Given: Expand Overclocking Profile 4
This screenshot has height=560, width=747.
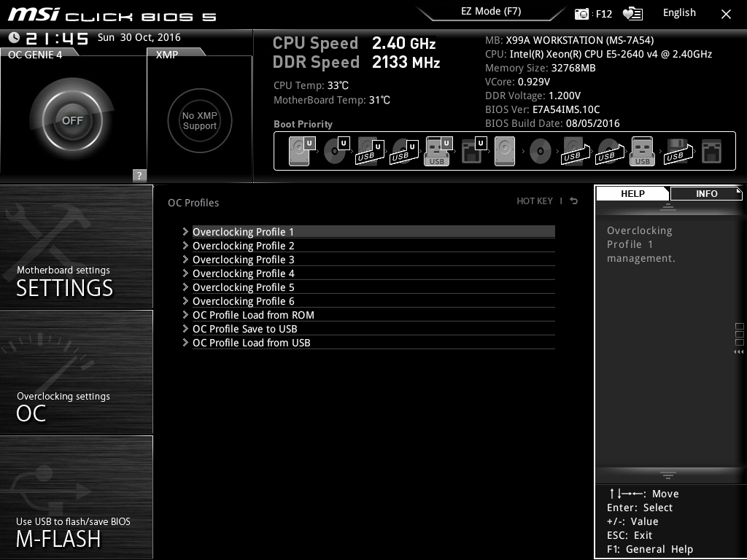Looking at the screenshot, I should pyautogui.click(x=373, y=273).
